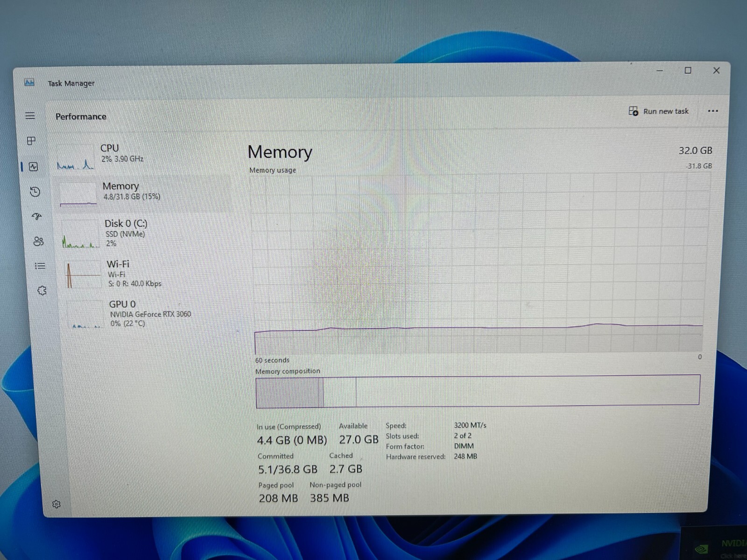Click the In use value 4.4 GB (0 MB)
Viewport: 747px width, 560px height.
(292, 440)
